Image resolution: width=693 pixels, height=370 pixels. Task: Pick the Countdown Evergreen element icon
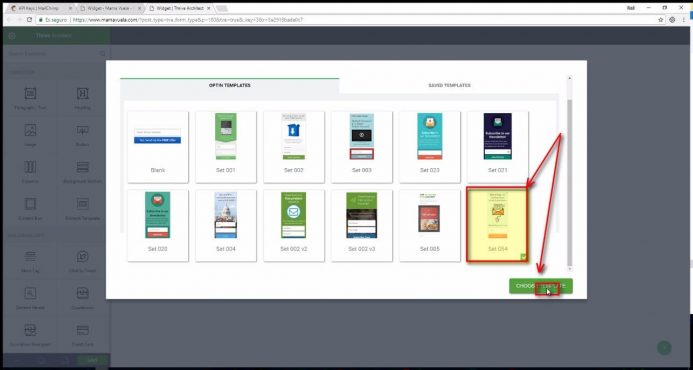[30, 330]
